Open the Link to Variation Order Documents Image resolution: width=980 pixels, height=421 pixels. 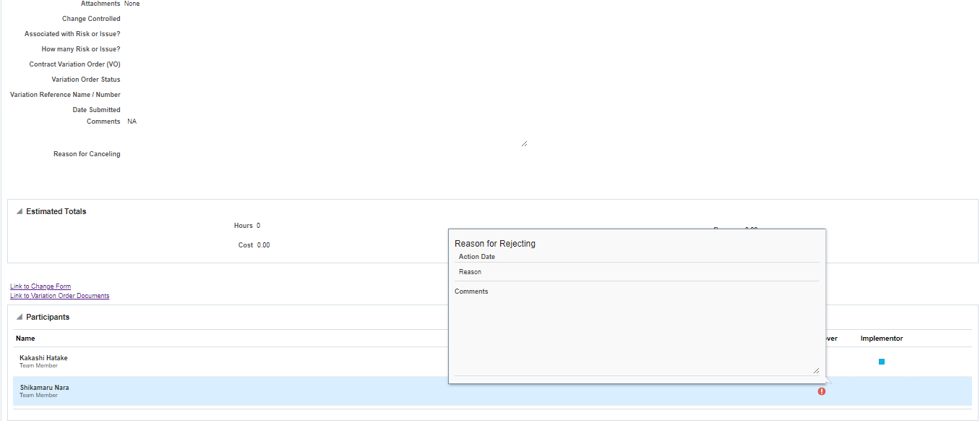[59, 295]
